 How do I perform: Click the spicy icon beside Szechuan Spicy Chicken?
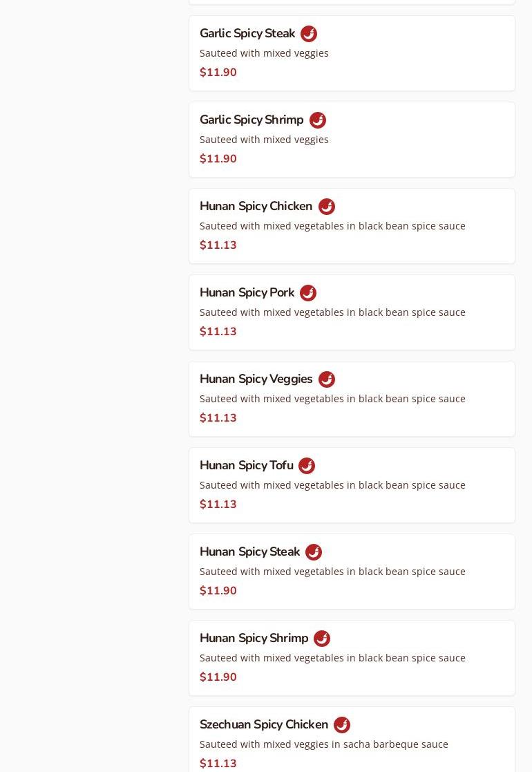point(342,725)
